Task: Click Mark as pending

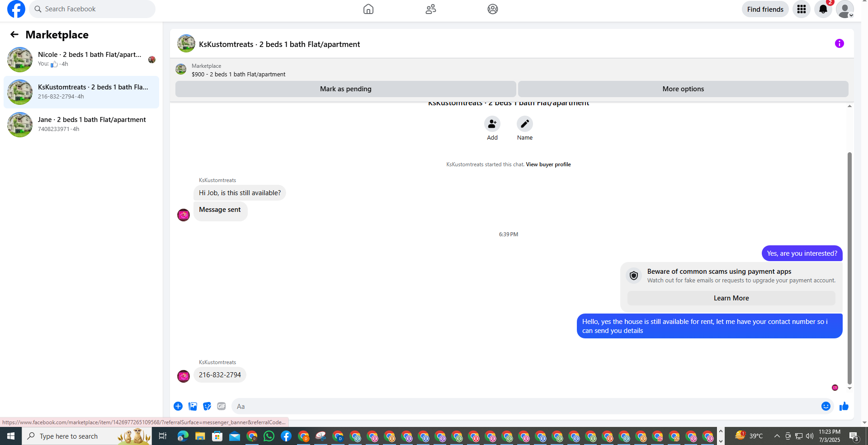Action: click(x=346, y=89)
